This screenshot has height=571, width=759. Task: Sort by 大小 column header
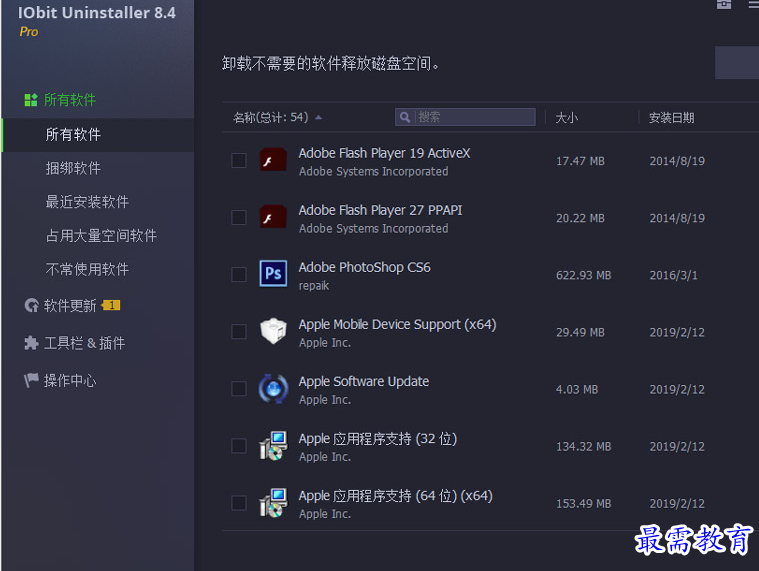point(566,118)
